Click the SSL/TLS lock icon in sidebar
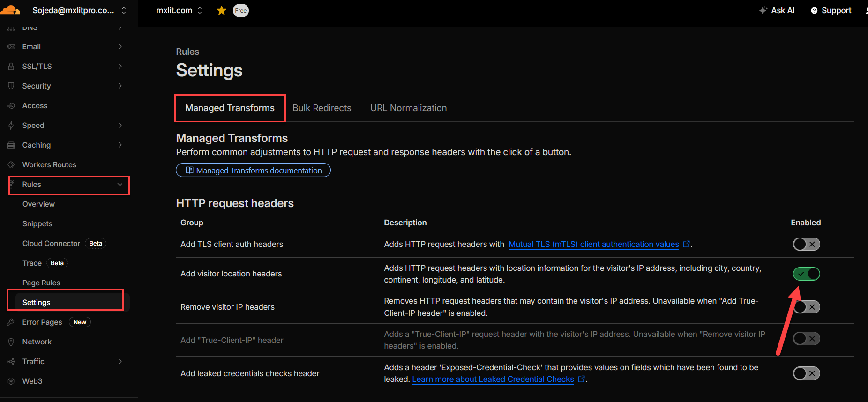Screen dimensions: 868x402 pos(11,67)
